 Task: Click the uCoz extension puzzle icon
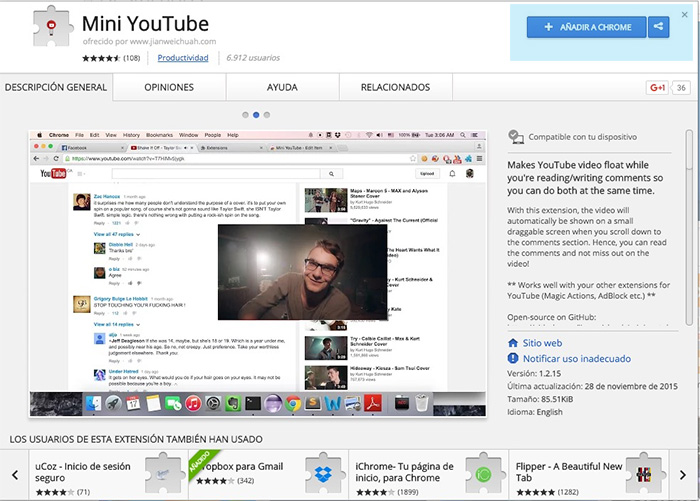coord(163,473)
